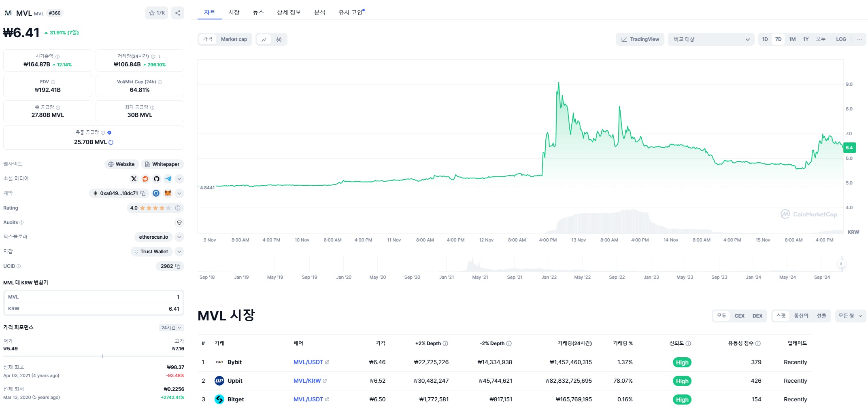Select the 1Y time range
The image size is (868, 407).
tap(806, 39)
